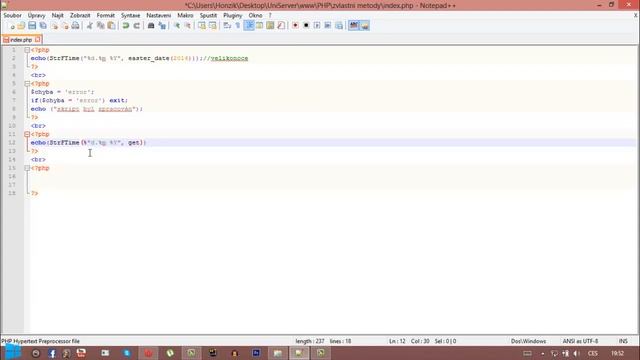Click the 'exit' statement on line 7

pos(118,100)
